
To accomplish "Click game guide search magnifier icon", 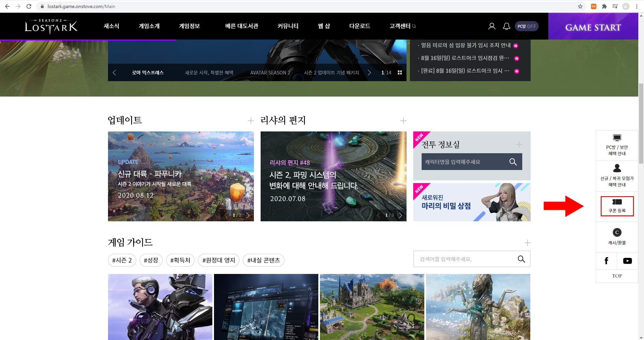I will coord(521,259).
